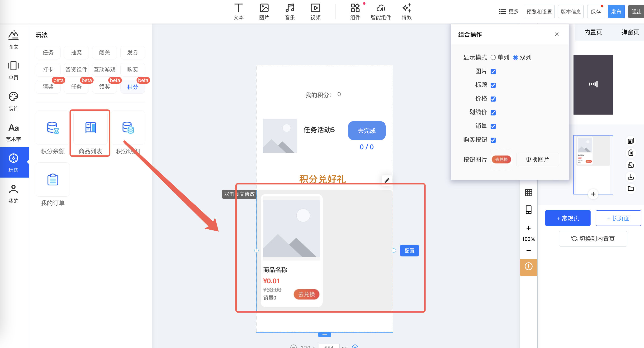
Task: Expand the 更多 menu
Action: pyautogui.click(x=508, y=11)
